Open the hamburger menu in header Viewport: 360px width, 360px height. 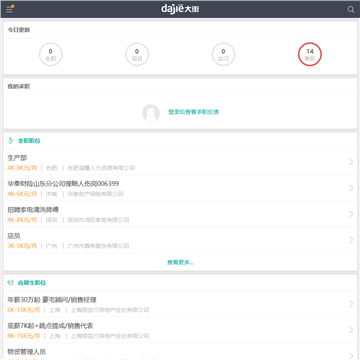pos(10,9)
